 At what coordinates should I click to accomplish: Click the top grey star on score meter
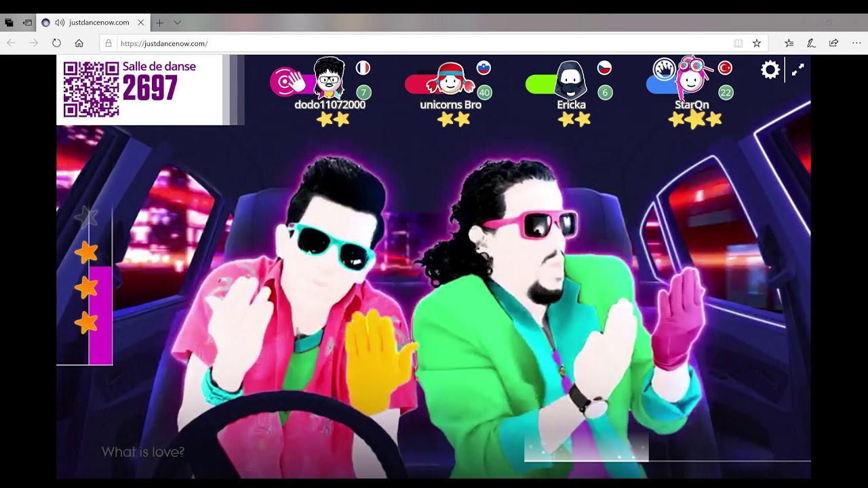pos(86,216)
